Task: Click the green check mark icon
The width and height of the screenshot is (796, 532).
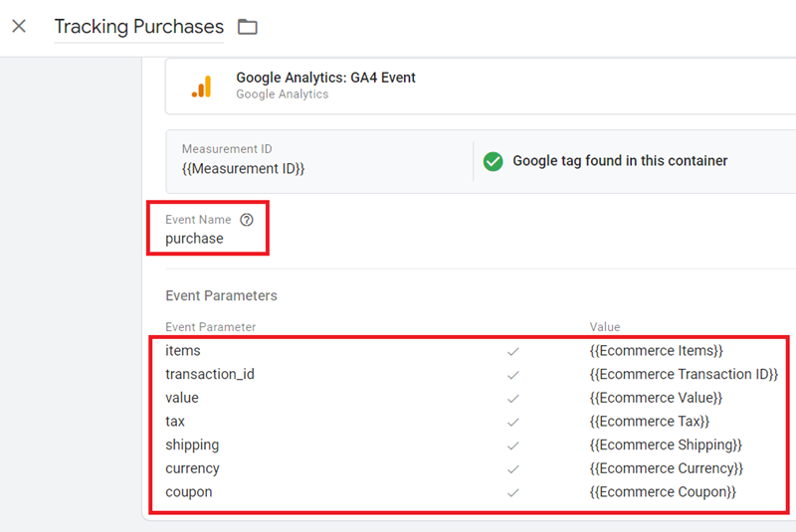Action: pos(493,161)
